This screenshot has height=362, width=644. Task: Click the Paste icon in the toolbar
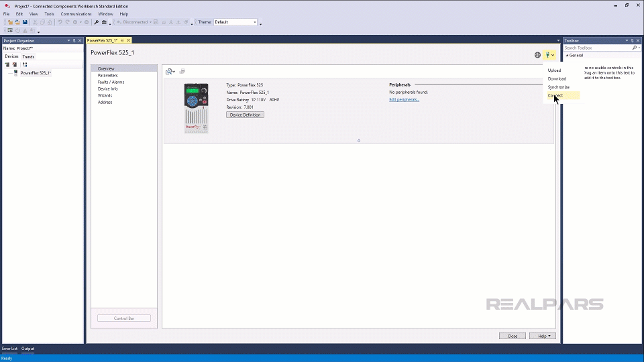50,22
